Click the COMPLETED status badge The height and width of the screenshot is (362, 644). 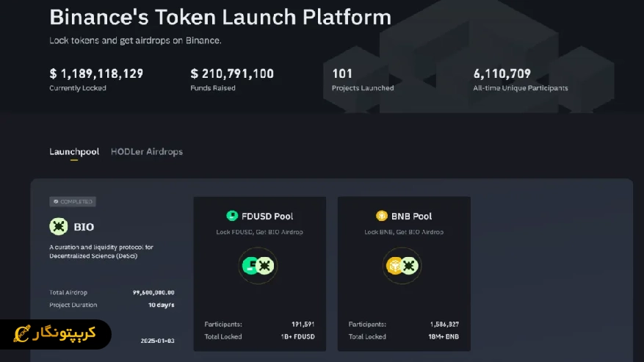pos(73,201)
